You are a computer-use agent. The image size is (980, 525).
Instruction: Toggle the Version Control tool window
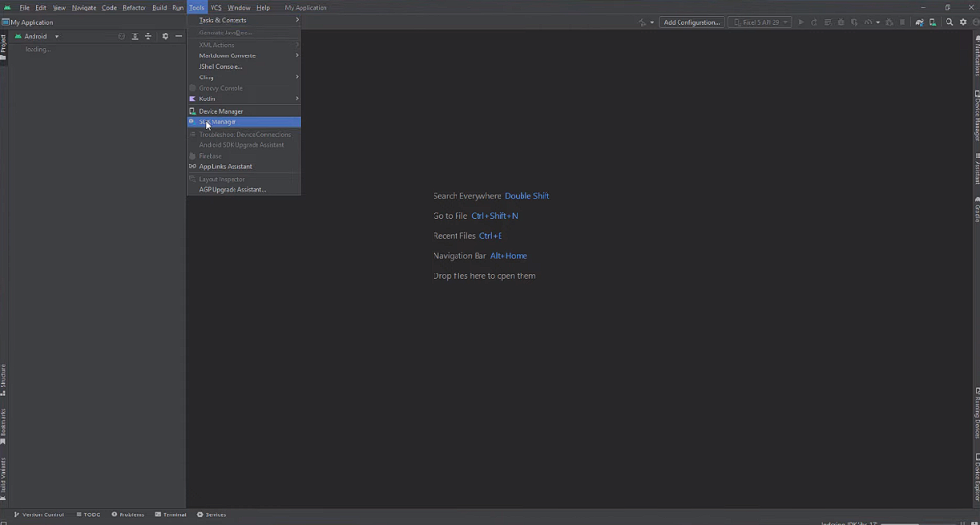point(39,514)
